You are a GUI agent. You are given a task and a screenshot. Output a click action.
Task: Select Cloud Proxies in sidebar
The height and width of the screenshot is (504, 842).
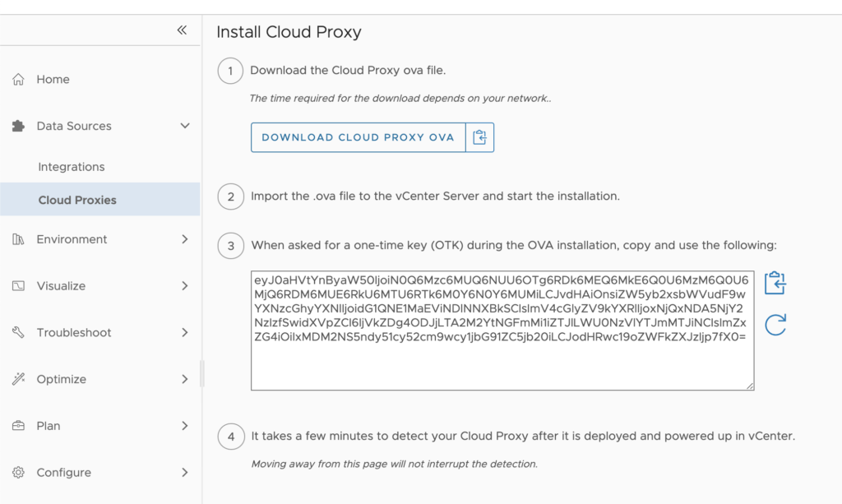[77, 200]
